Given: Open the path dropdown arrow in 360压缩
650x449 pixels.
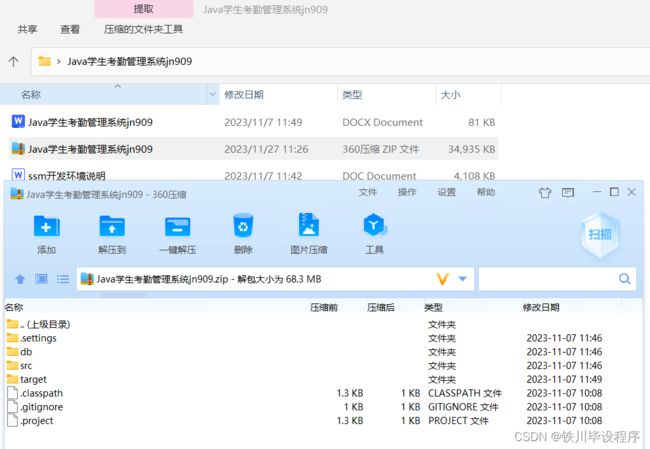Looking at the screenshot, I should coord(463,279).
